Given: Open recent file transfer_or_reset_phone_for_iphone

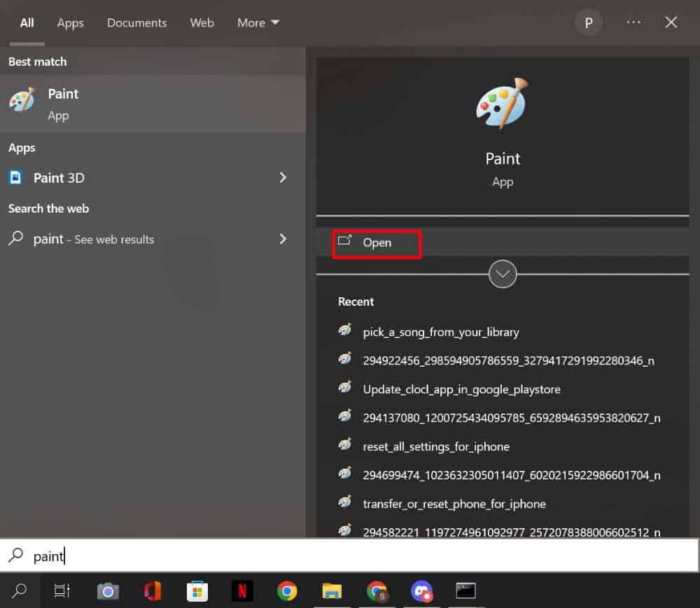Looking at the screenshot, I should pyautogui.click(x=454, y=504).
